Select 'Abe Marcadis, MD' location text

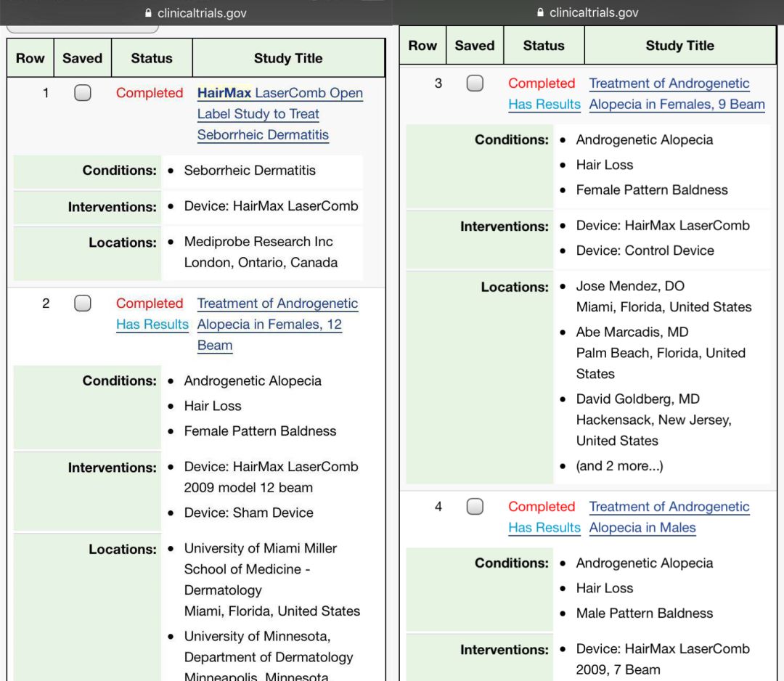pos(632,333)
